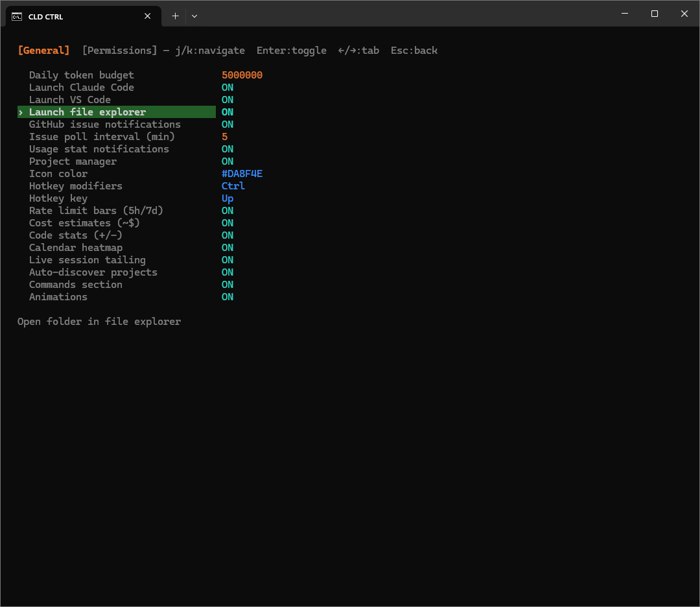Maximize the terminal window

[x=655, y=14]
